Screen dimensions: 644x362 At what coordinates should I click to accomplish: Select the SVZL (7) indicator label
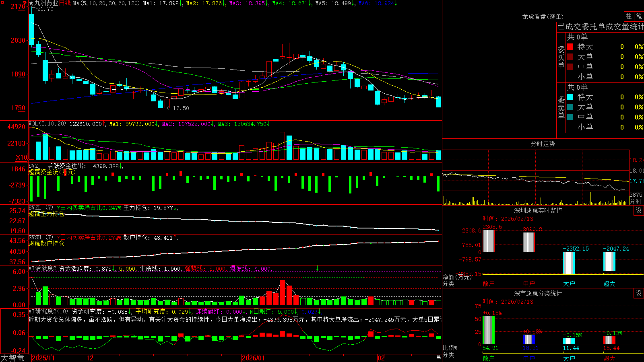41,208
